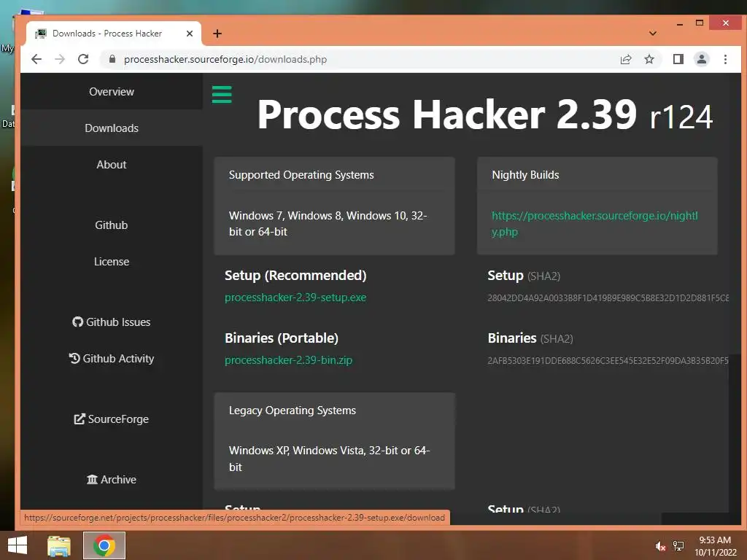Image resolution: width=747 pixels, height=560 pixels.
Task: Select the Downloads - Process Hacker tab
Action: (x=113, y=34)
